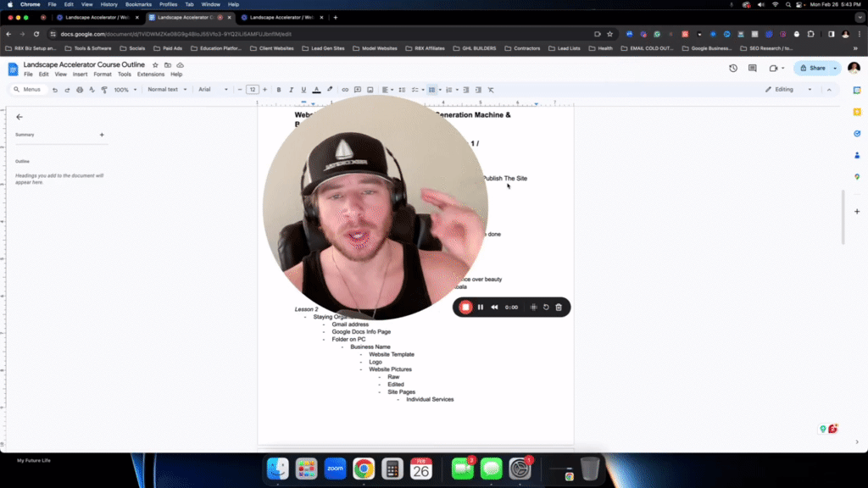
Task: Delete the recording via the trash icon
Action: pyautogui.click(x=558, y=307)
